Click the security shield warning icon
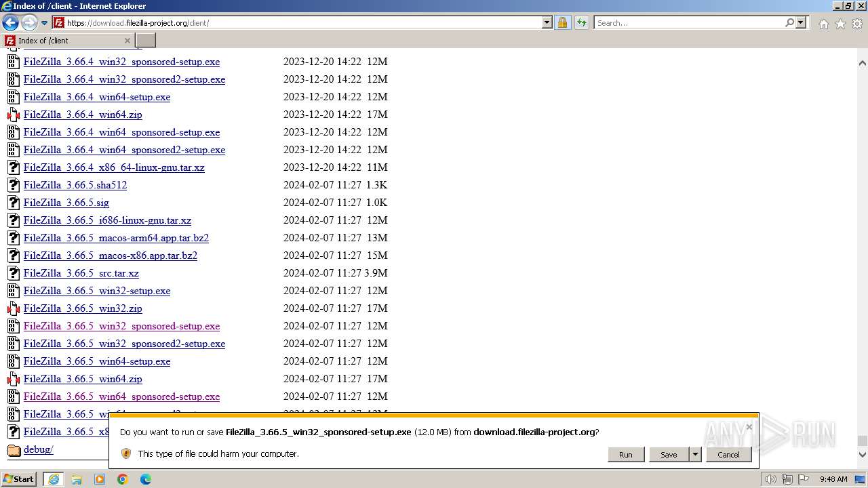This screenshot has height=488, width=868. [125, 453]
